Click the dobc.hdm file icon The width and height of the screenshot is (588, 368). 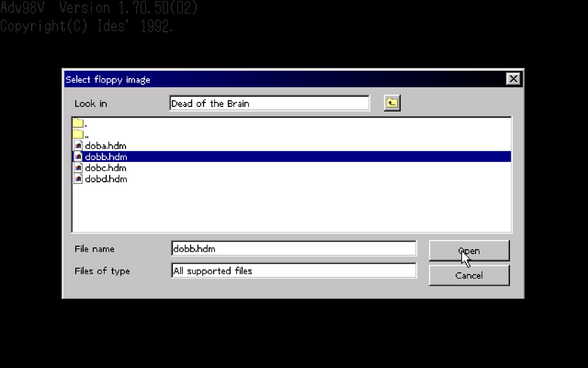[78, 167]
